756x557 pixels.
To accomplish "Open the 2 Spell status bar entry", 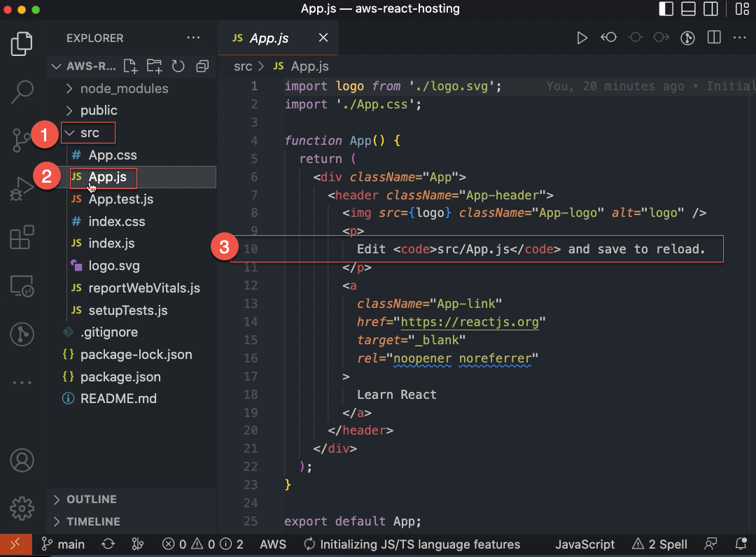I will click(659, 544).
